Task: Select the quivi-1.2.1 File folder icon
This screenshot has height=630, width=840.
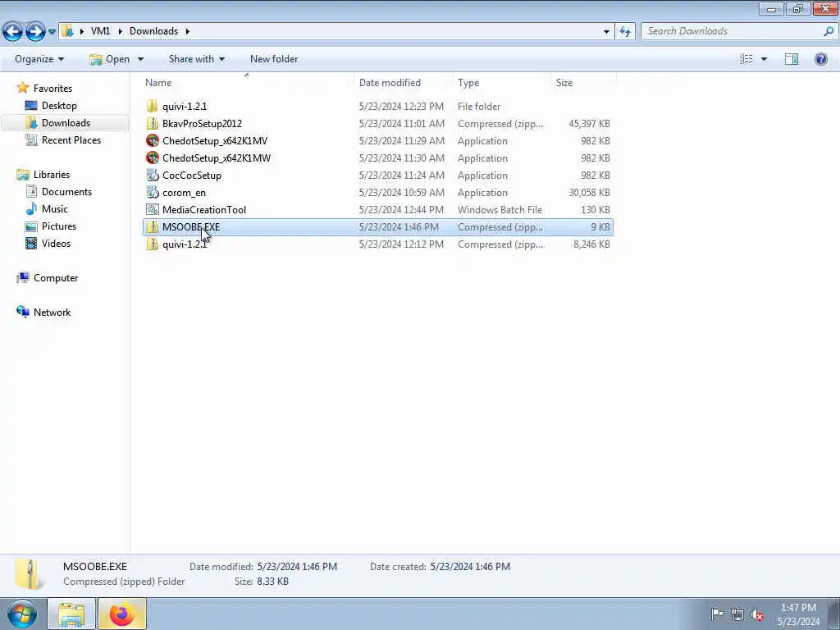Action: (x=152, y=106)
